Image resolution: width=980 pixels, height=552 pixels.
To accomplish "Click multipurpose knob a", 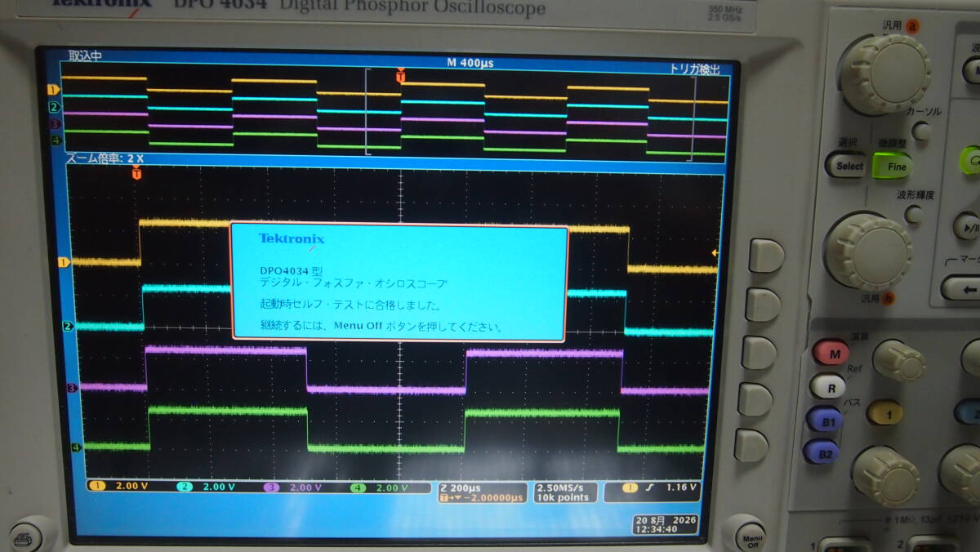I will point(885,74).
